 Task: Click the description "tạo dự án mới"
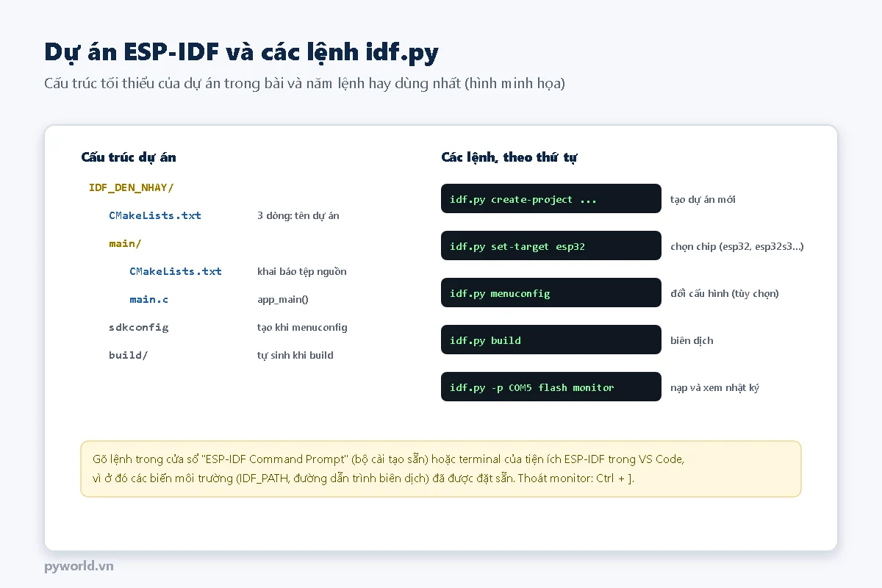pyautogui.click(x=703, y=199)
